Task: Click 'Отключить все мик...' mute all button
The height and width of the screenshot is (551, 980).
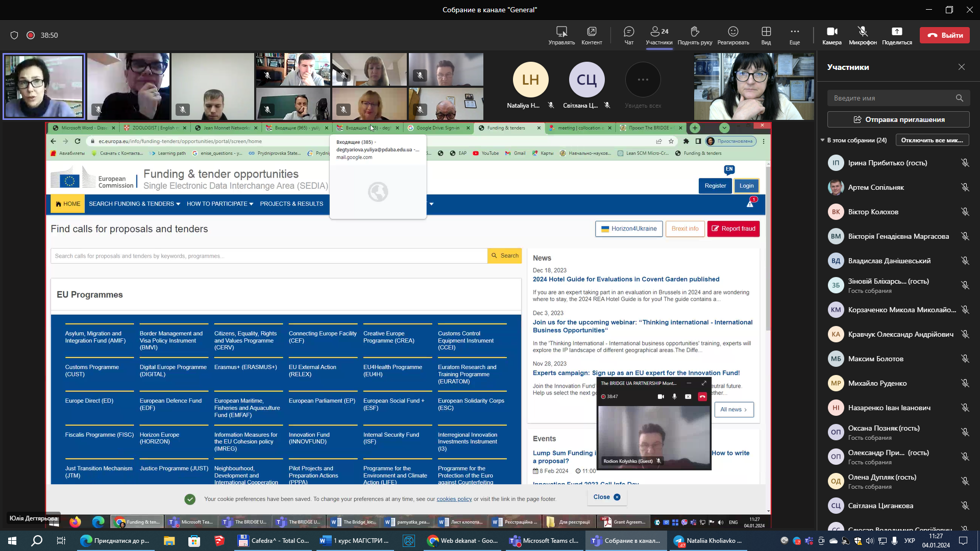Action: [932, 140]
